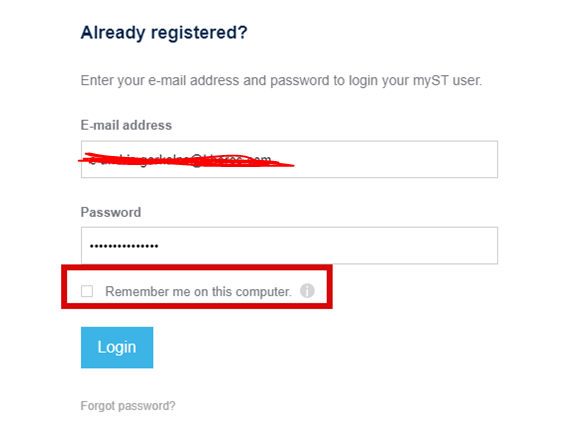The height and width of the screenshot is (423, 569).
Task: Click the red highlight box around Remember me
Action: [197, 287]
